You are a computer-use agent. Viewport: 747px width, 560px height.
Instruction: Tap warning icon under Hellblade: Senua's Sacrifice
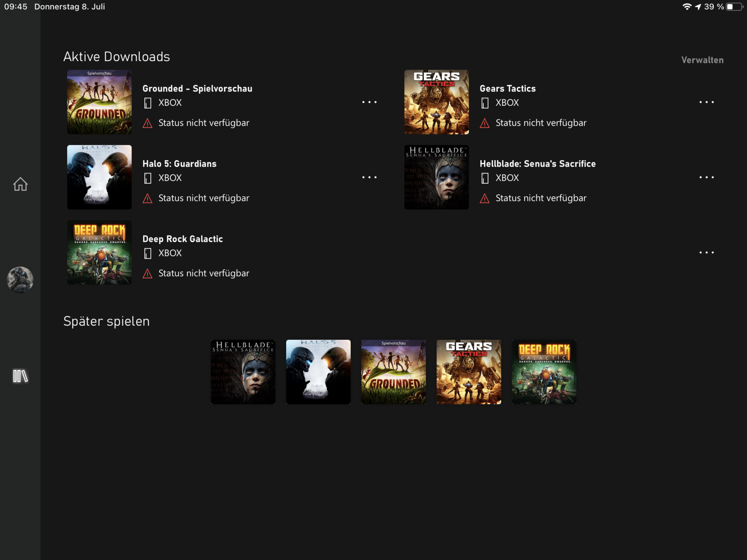(485, 198)
